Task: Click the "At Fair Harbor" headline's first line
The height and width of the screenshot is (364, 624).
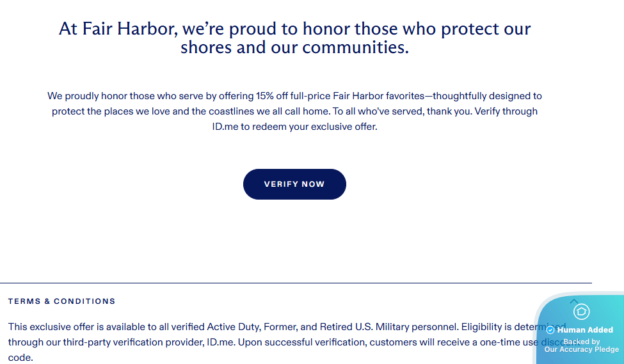Action: (294, 29)
